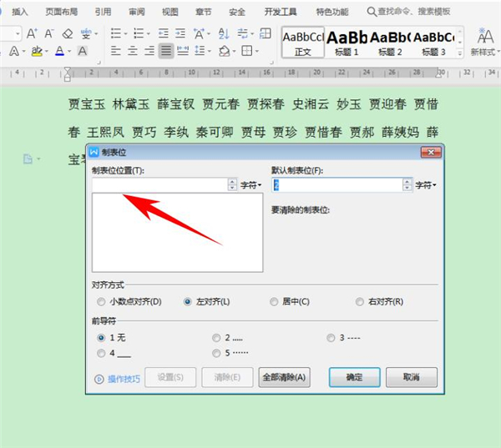Apply text effects outlined A icon
This screenshot has height=448, width=501.
(x=14, y=51)
